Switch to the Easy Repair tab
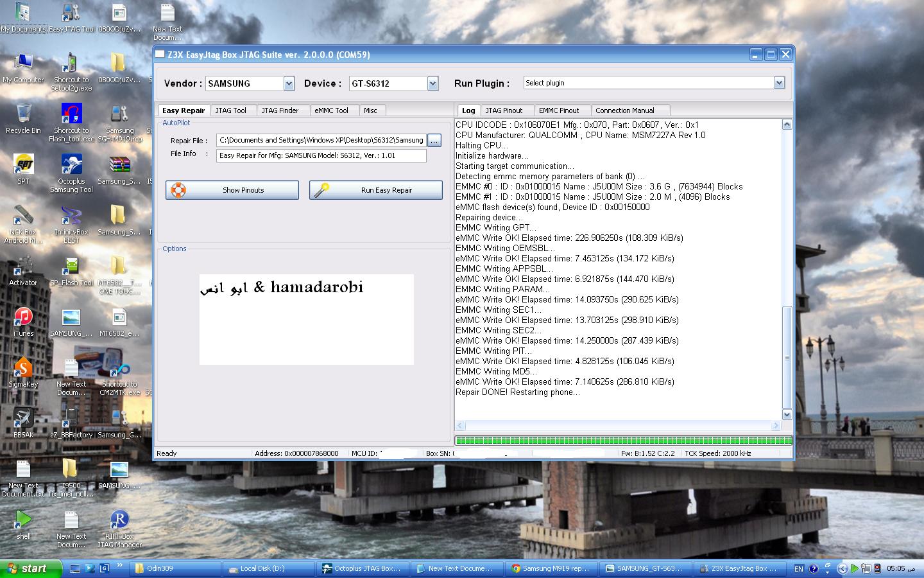This screenshot has height=578, width=924. (184, 110)
